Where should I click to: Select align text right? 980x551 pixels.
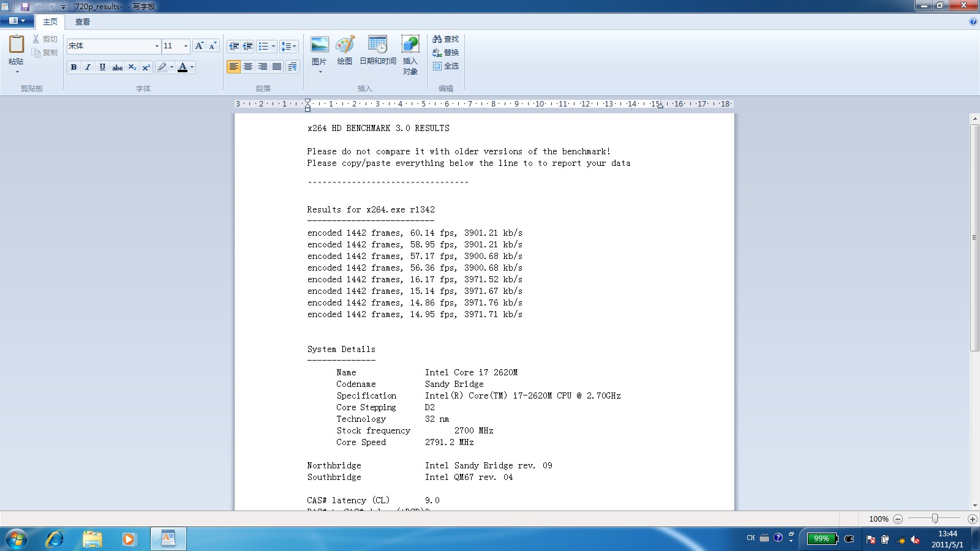262,67
